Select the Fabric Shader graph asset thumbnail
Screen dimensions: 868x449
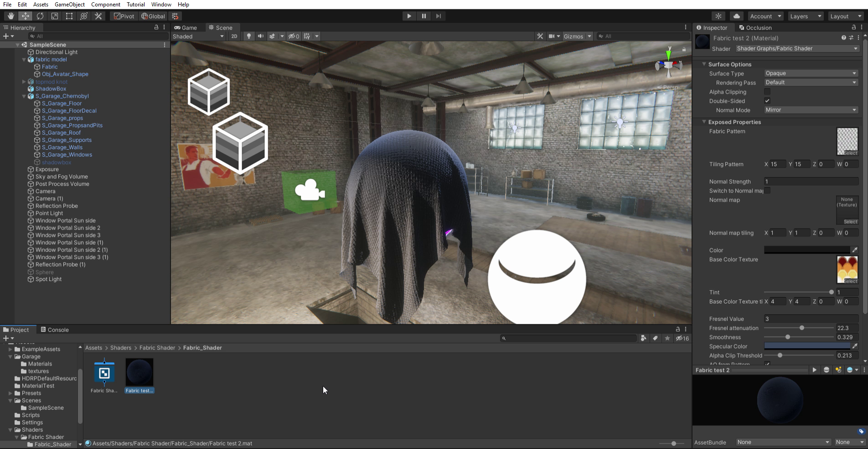(x=104, y=374)
